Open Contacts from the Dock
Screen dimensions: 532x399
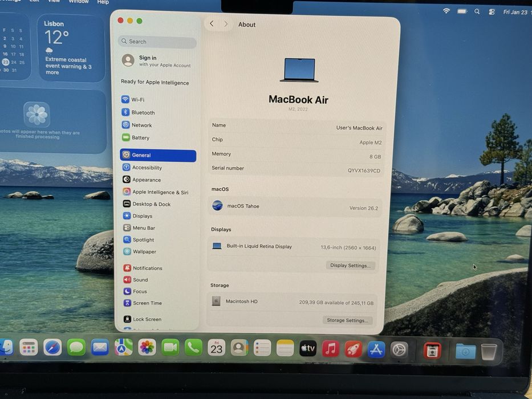click(239, 348)
